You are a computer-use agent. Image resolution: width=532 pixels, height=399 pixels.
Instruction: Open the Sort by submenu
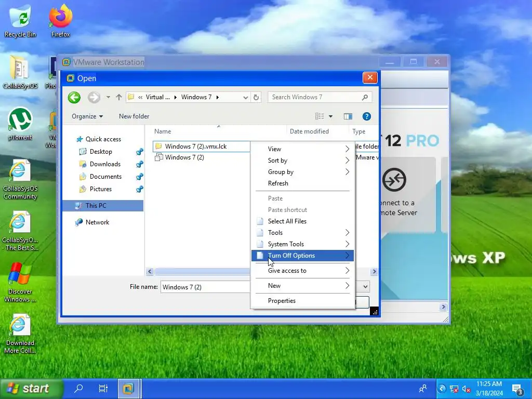(x=302, y=161)
